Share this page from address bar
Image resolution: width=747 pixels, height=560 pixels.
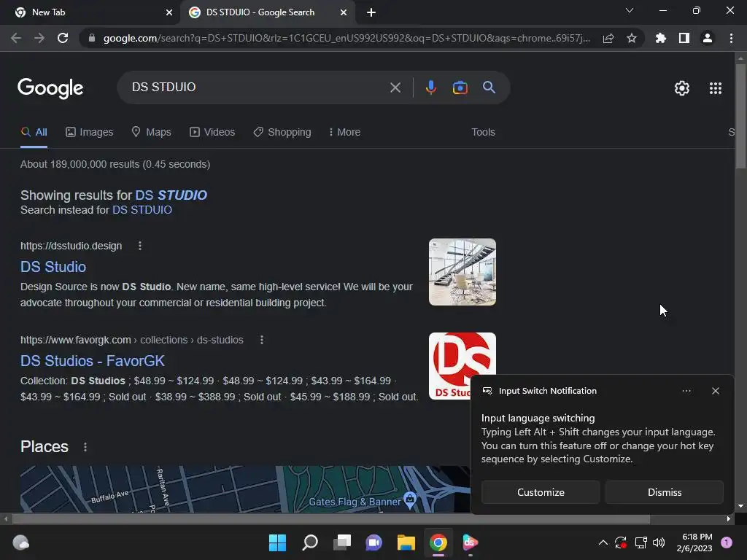click(608, 38)
